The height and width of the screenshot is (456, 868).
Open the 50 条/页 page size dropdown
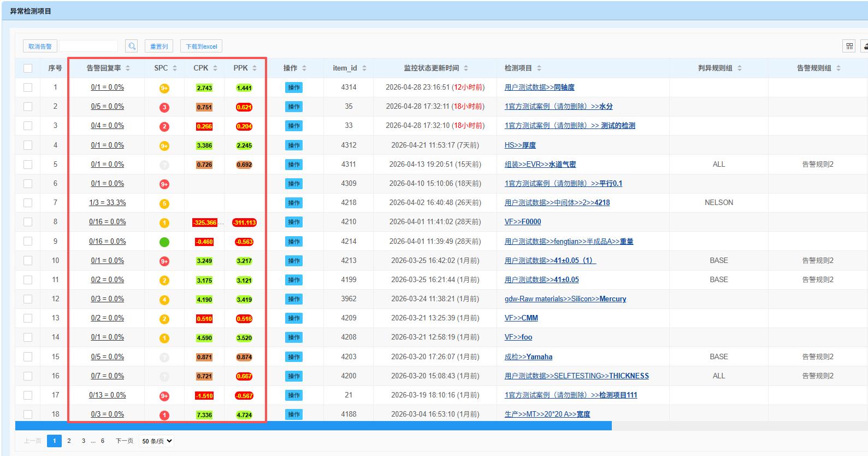coord(157,441)
